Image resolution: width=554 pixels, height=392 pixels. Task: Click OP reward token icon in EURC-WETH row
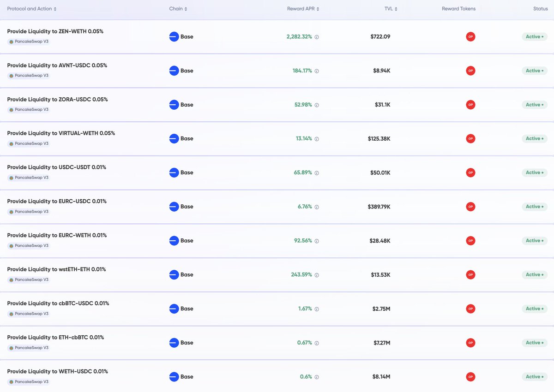click(470, 241)
